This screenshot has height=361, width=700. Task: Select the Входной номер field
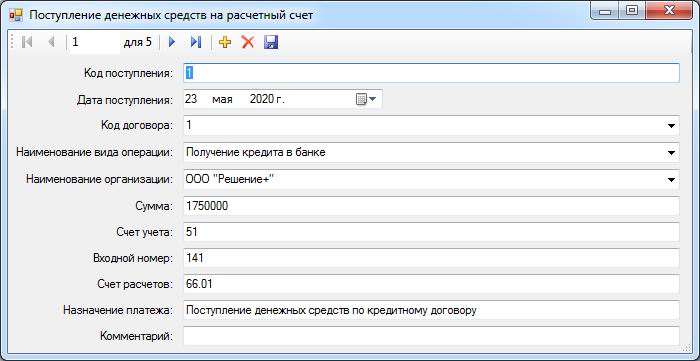coord(431,258)
